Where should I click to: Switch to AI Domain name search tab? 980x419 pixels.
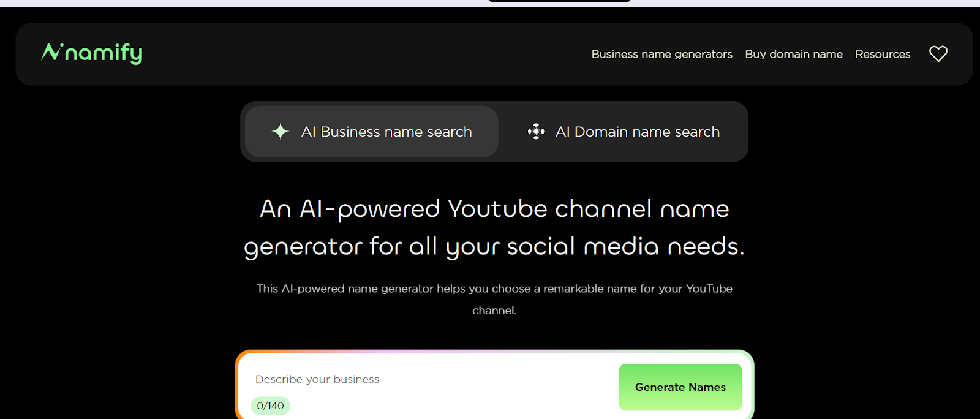(624, 132)
